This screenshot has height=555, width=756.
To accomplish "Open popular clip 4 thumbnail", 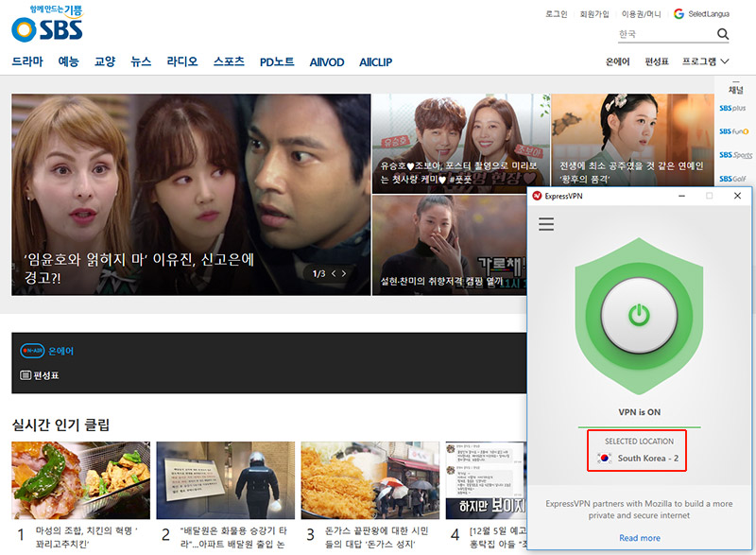I will click(486, 480).
